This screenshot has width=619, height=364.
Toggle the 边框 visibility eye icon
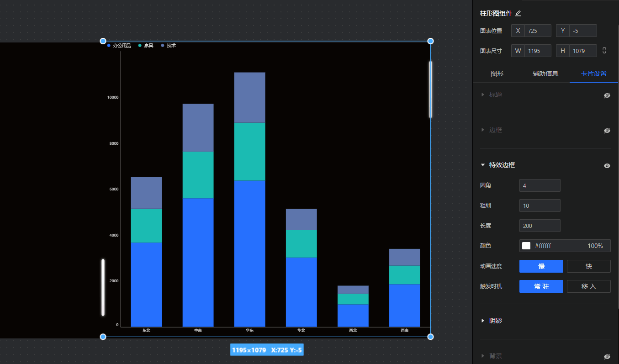[x=607, y=131]
